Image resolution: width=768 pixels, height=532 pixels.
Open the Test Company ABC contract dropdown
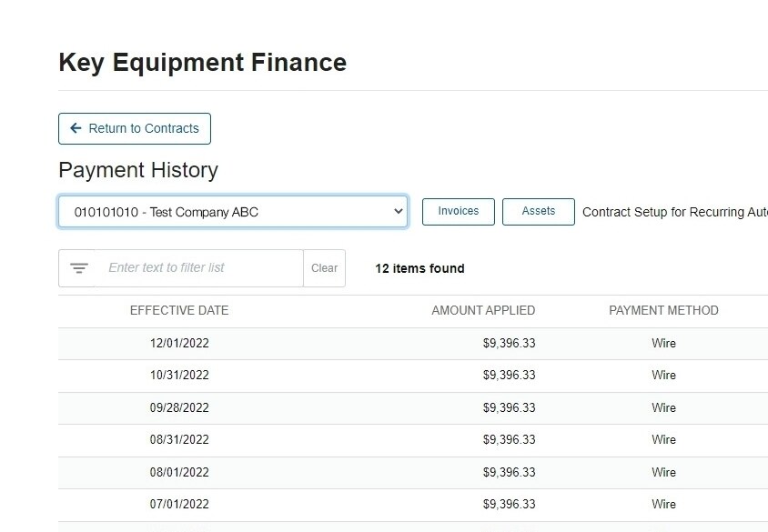(x=233, y=212)
